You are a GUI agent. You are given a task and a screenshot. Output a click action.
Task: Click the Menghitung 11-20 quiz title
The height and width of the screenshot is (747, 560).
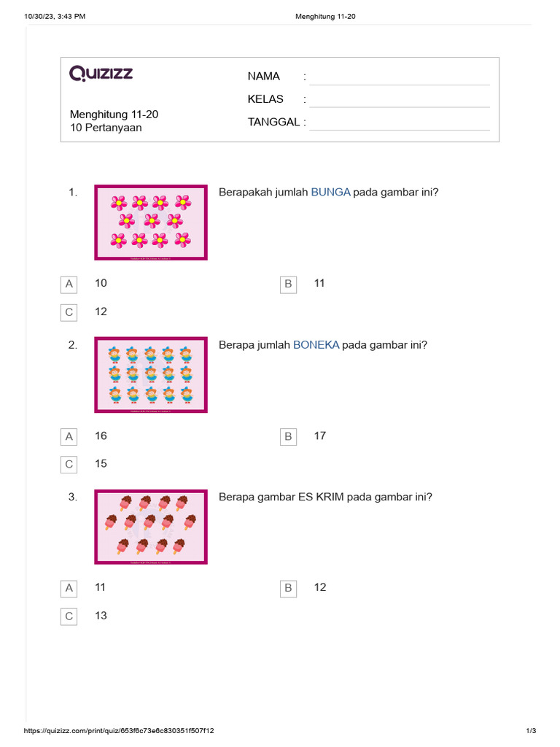click(114, 115)
